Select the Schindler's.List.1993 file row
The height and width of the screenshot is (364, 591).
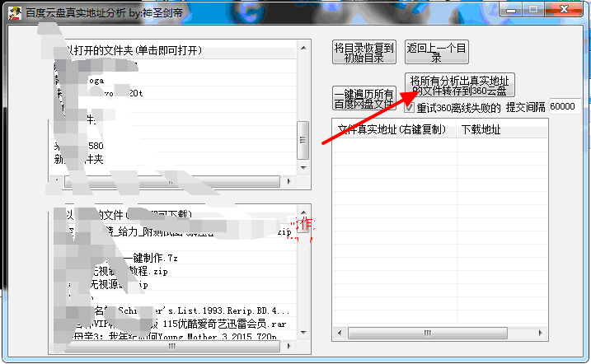[172, 310]
